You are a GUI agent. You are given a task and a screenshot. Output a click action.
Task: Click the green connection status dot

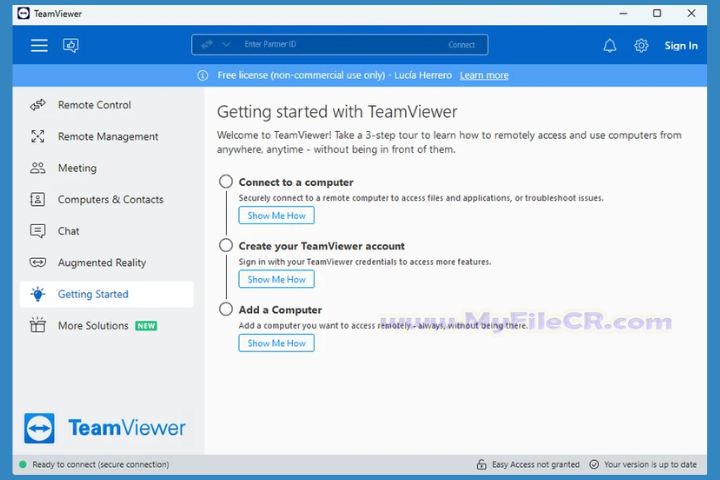click(22, 464)
